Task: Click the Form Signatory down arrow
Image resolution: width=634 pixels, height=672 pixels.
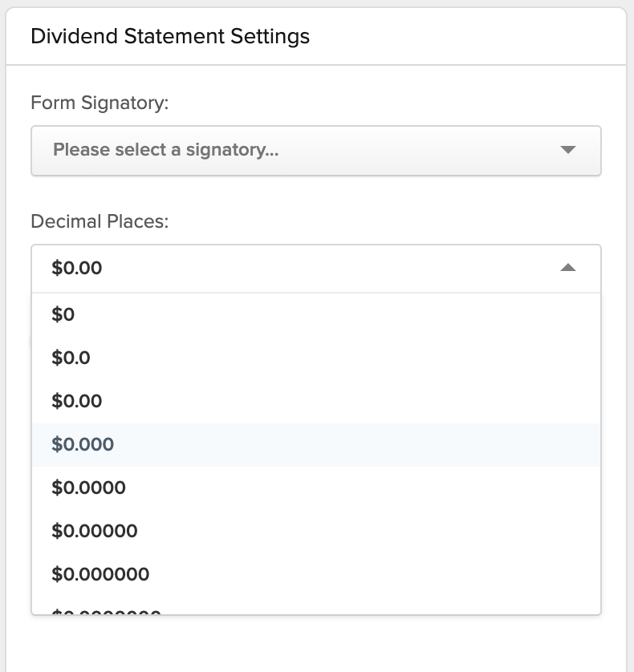Action: [x=567, y=150]
